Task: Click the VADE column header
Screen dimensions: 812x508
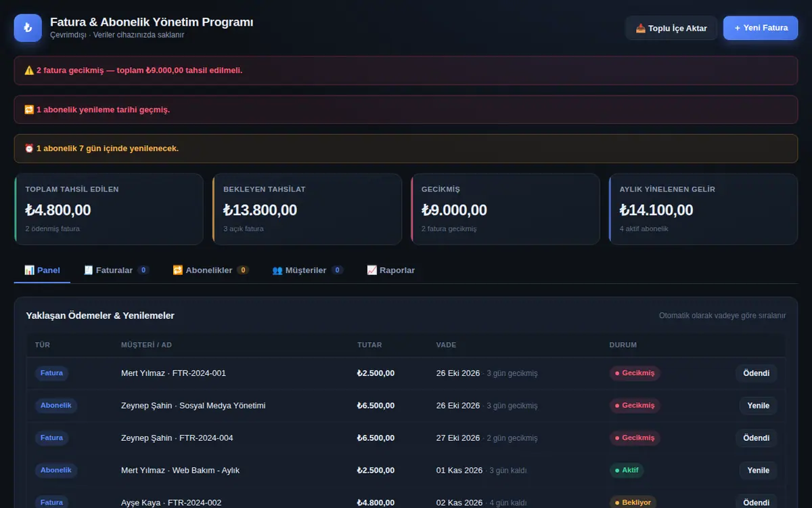Action: 446,345
